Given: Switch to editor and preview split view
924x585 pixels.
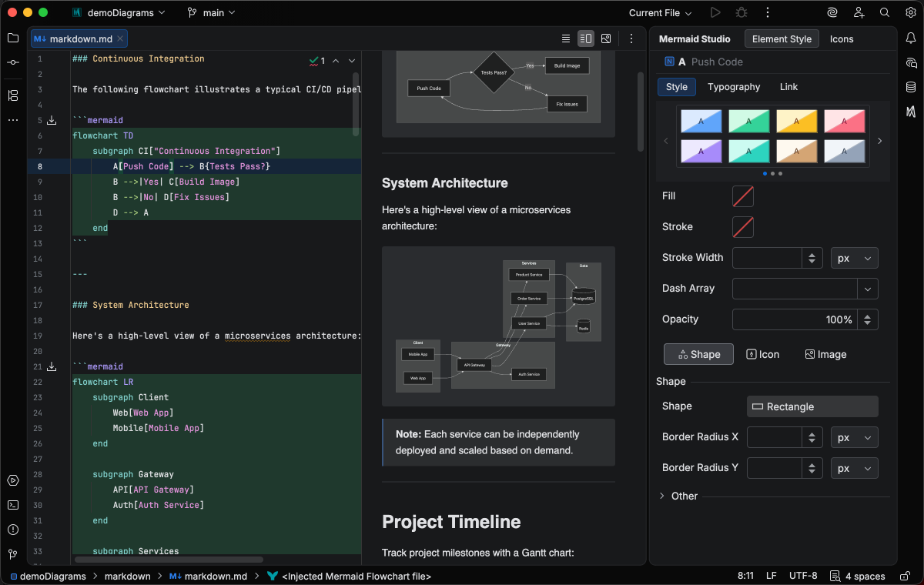Looking at the screenshot, I should tap(586, 38).
